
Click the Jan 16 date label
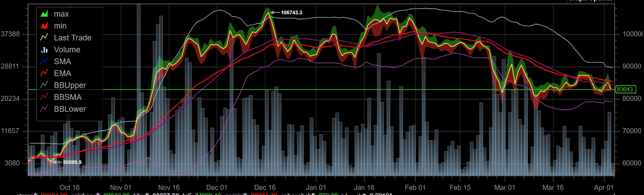364,188
